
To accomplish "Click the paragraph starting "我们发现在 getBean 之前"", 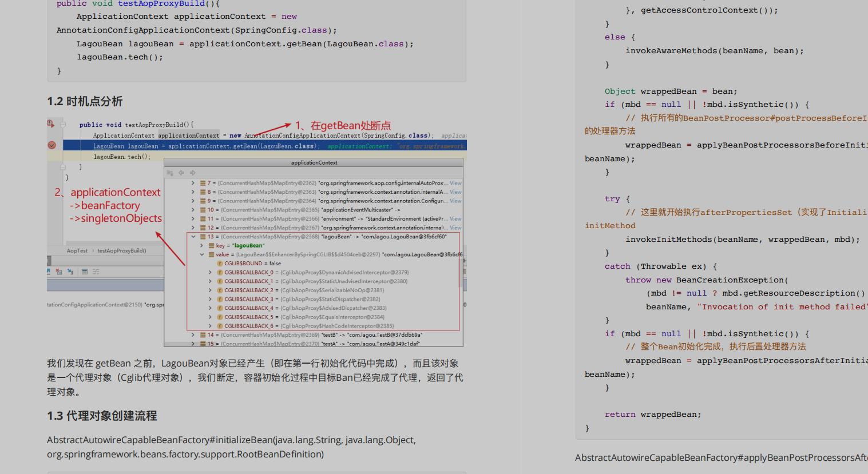I will pos(255,377).
